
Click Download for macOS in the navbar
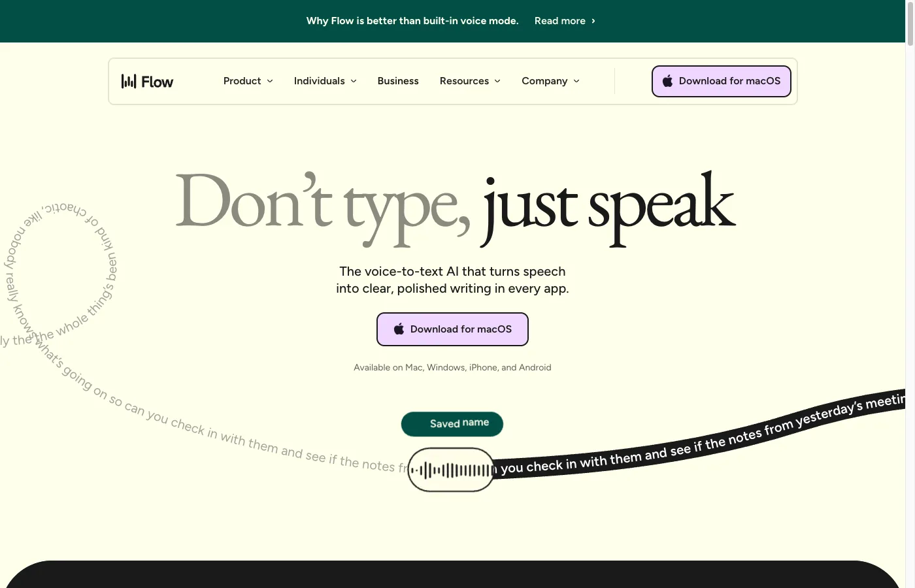[722, 81]
